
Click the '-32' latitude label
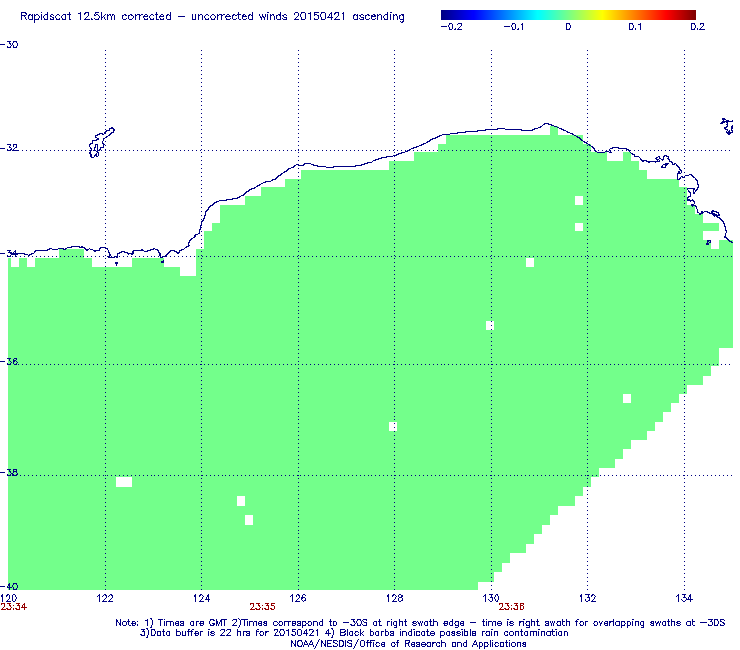coord(9,148)
